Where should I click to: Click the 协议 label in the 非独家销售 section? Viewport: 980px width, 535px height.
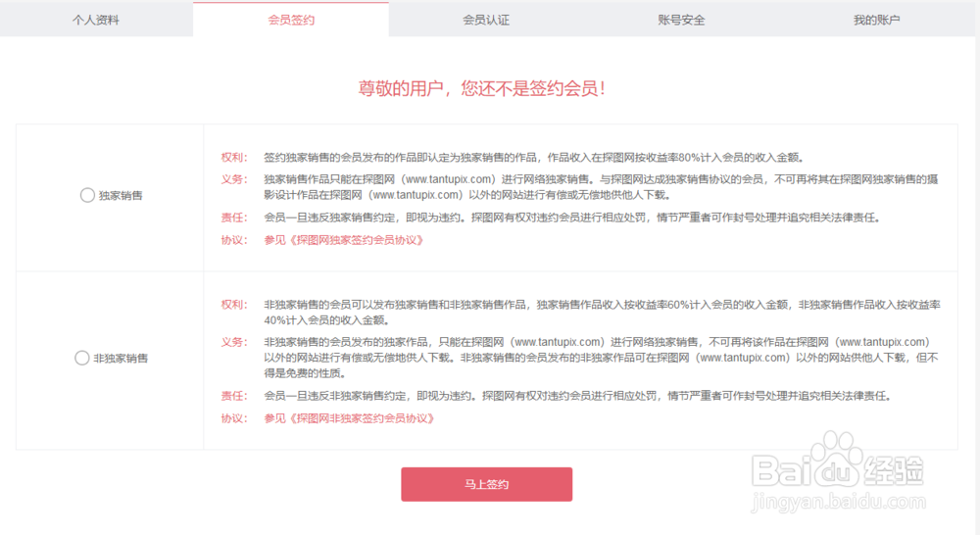click(x=234, y=418)
